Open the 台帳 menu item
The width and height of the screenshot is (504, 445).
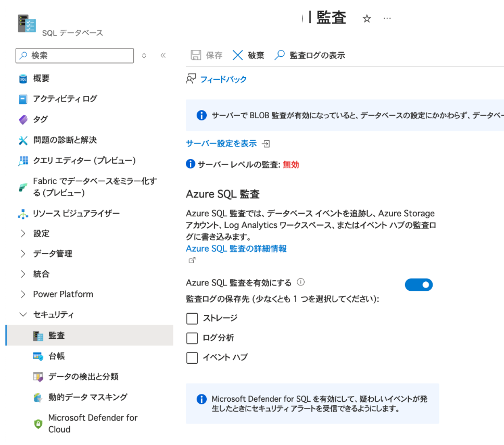point(56,356)
